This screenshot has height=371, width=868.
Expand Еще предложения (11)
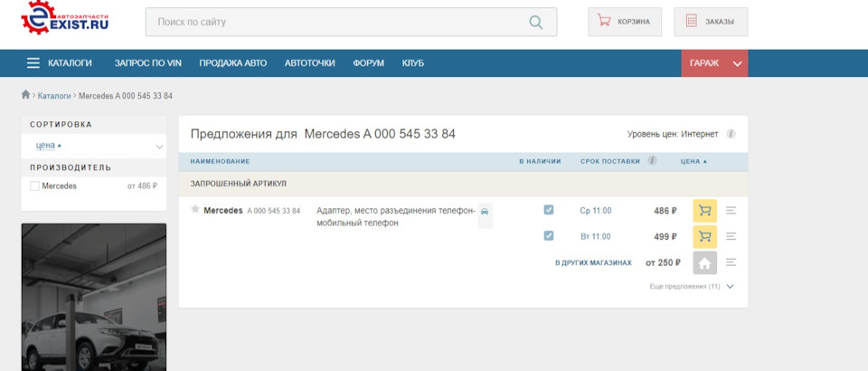(x=692, y=287)
